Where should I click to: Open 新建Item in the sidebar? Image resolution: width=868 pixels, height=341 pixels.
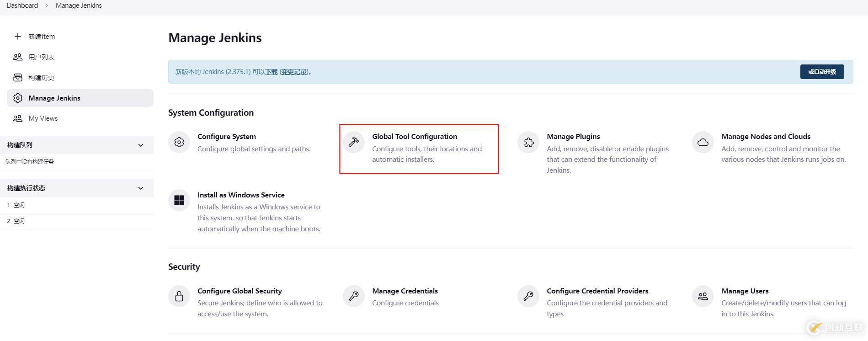pos(41,37)
